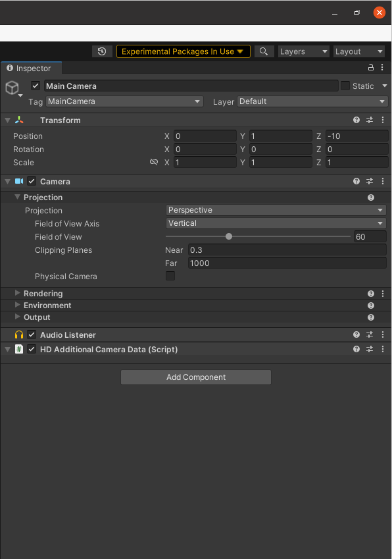Open Audio Listener presets icon

[370, 334]
